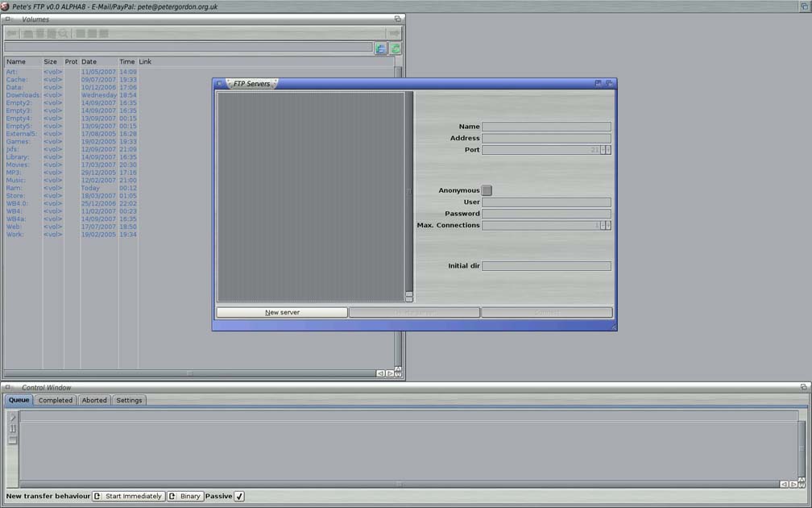The width and height of the screenshot is (812, 508).
Task: Click the Date column header
Action: tap(89, 61)
